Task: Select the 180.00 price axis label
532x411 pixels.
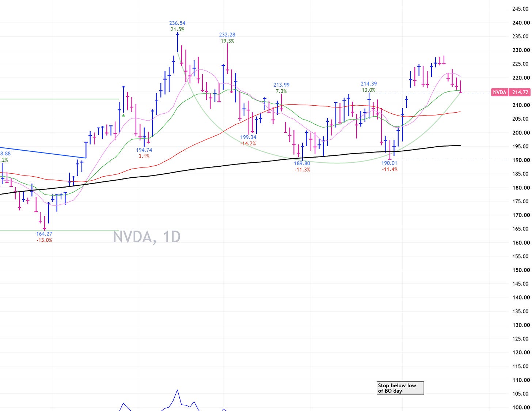Action: pos(521,188)
